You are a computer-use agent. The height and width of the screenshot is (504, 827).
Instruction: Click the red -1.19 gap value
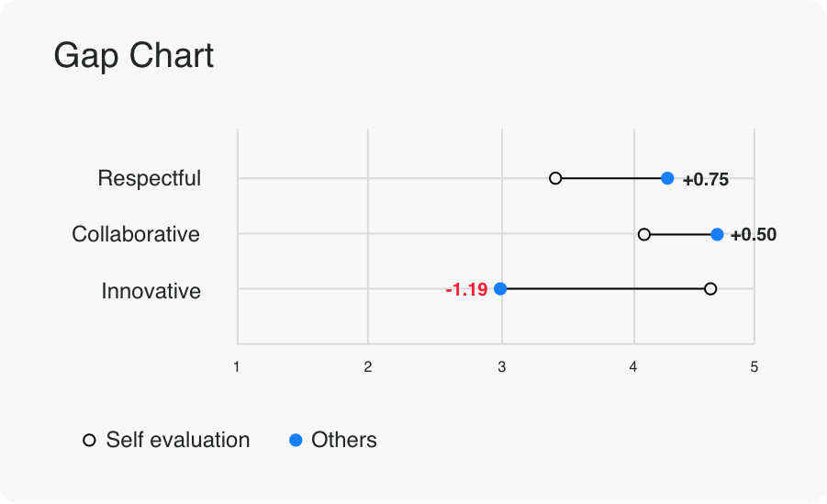(466, 290)
